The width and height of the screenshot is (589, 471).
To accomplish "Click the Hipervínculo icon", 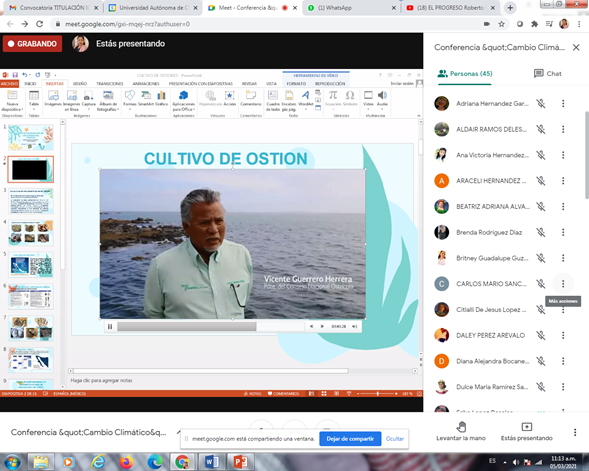I will pos(210,98).
